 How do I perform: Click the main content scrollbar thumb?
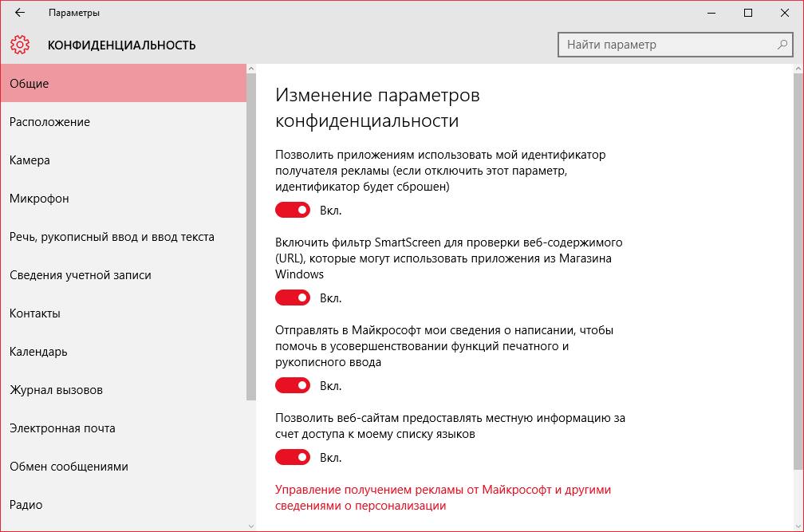point(798,271)
